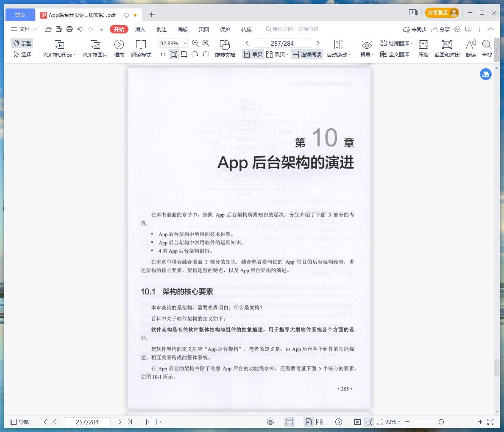The height and width of the screenshot is (432, 504).
Task: Switch to the 首页 home tab
Action: point(20,15)
